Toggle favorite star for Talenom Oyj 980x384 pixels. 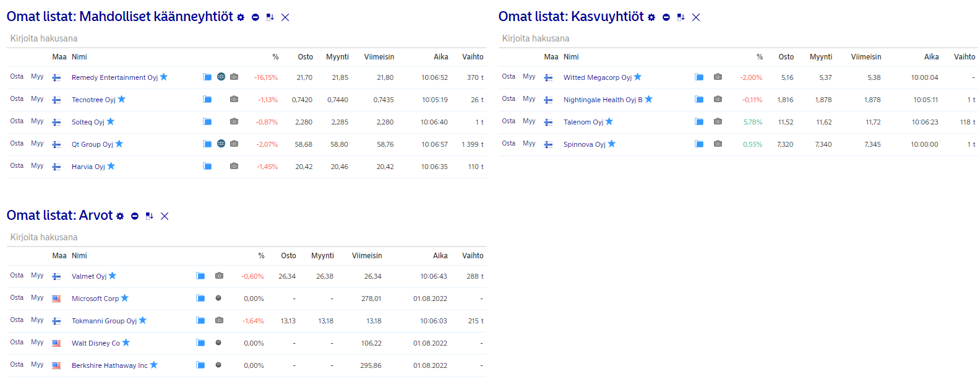(609, 121)
